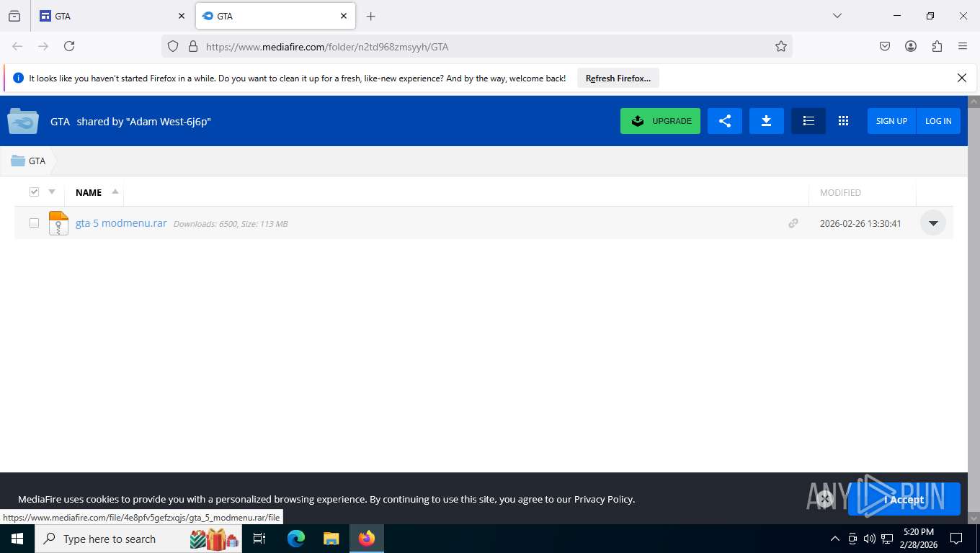Click the green UPGRADE button
The height and width of the screenshot is (553, 980).
tap(660, 121)
